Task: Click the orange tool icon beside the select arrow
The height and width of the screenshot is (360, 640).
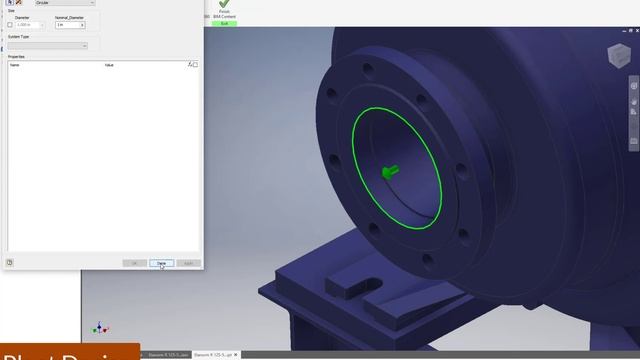Action: pos(19,2)
